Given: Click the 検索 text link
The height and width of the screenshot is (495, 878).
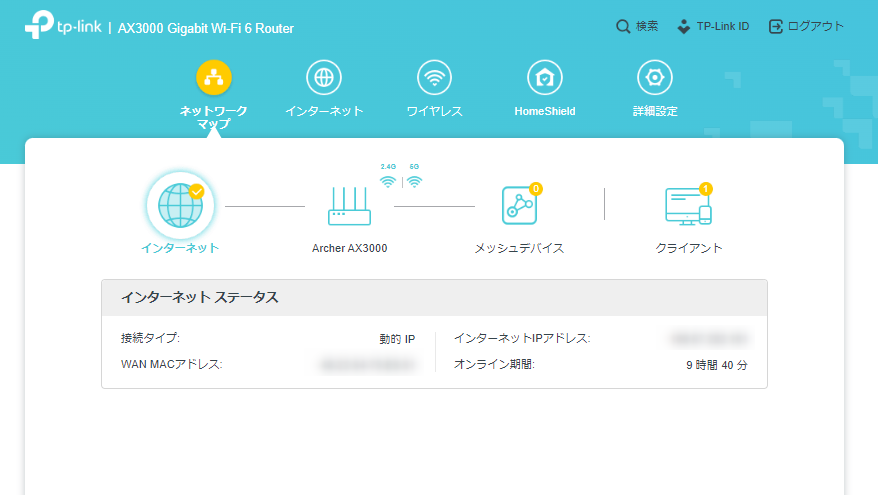Looking at the screenshot, I should [x=647, y=26].
